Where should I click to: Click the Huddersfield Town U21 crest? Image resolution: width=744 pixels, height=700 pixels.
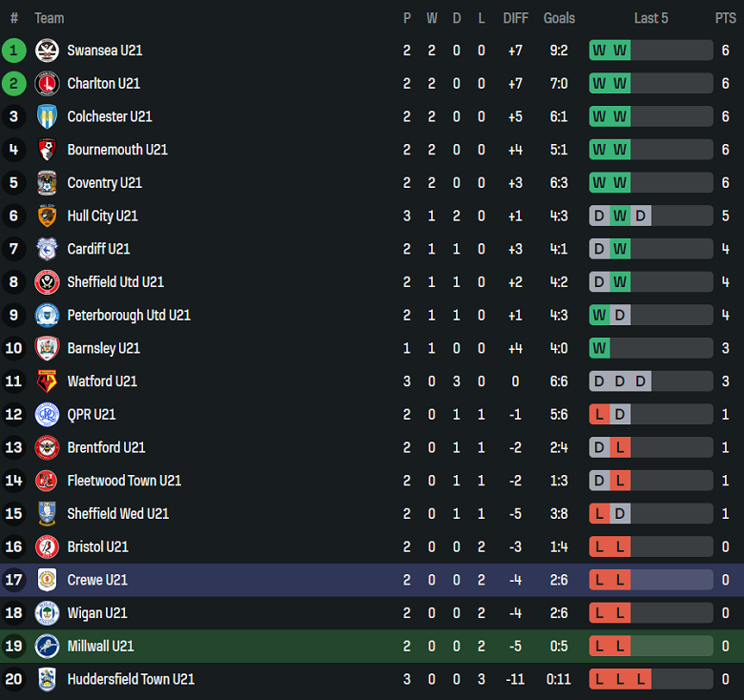[x=47, y=679]
